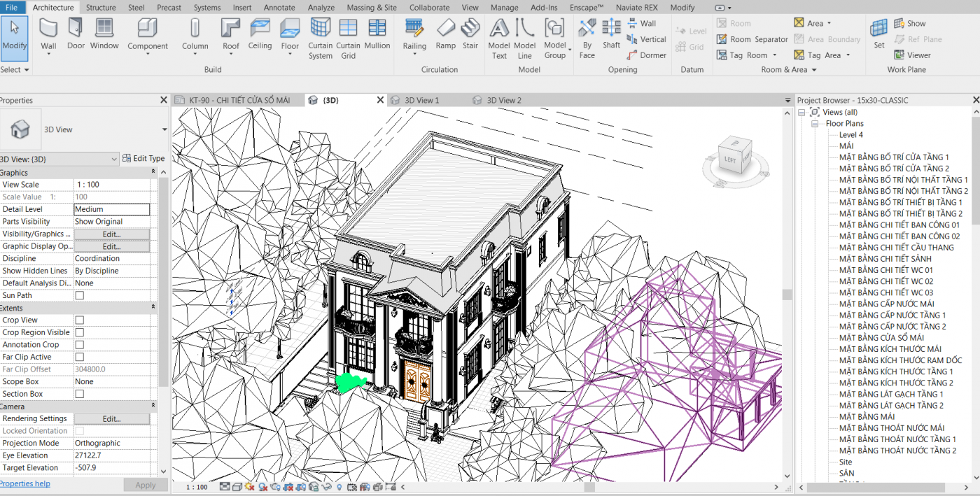Viewport: 980px width, 496px height.
Task: Collapse the Graphics properties section
Action: (x=153, y=172)
